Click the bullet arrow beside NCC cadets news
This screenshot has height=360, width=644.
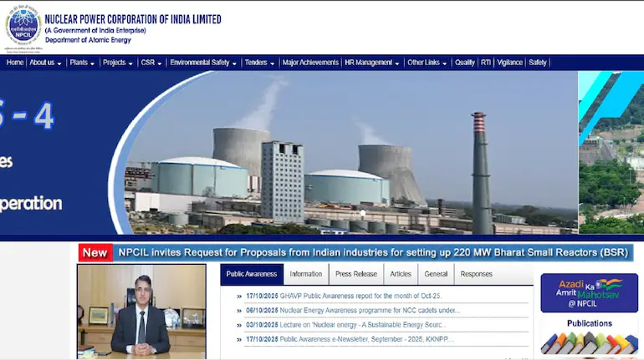click(x=238, y=311)
